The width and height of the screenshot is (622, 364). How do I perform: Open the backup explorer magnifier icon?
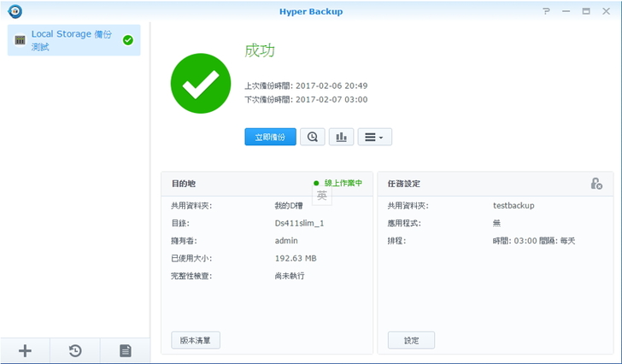click(x=312, y=137)
